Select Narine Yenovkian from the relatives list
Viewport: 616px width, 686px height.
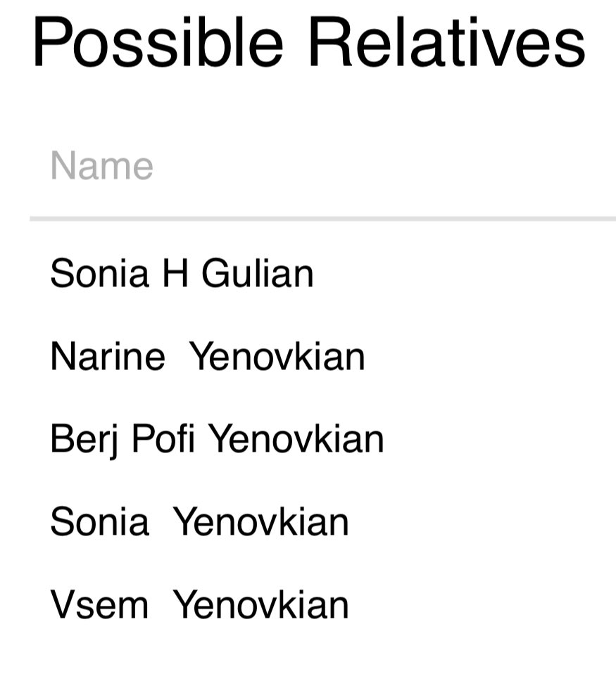pyautogui.click(x=208, y=356)
